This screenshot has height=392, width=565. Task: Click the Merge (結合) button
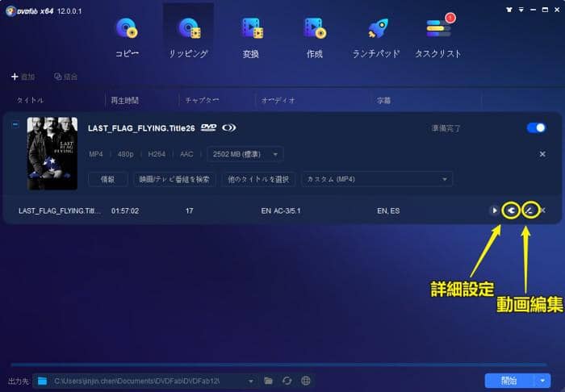(x=65, y=77)
